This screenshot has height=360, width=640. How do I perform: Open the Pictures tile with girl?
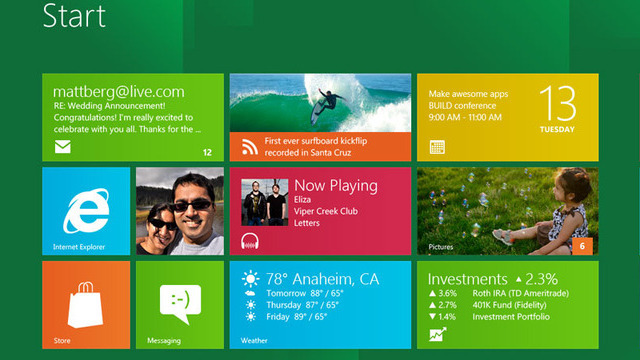pyautogui.click(x=508, y=211)
